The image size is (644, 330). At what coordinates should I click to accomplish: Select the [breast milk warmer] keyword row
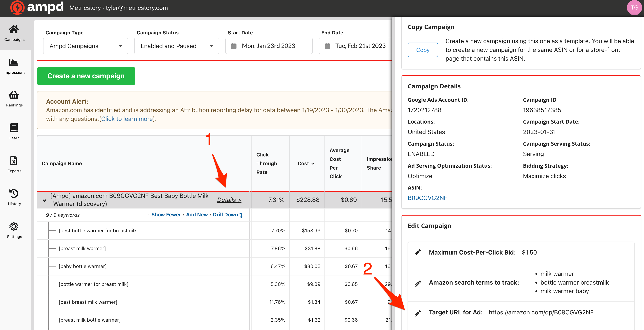point(82,248)
